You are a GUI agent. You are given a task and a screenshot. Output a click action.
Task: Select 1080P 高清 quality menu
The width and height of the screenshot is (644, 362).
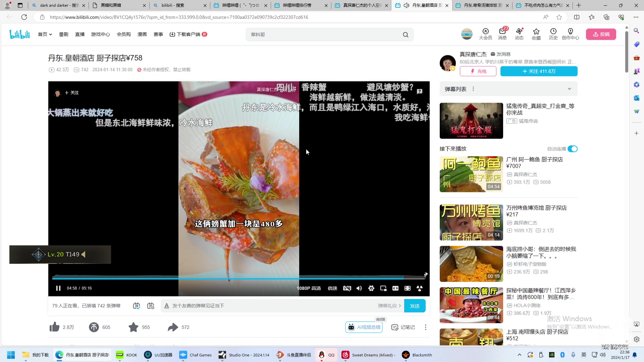pos(309,288)
